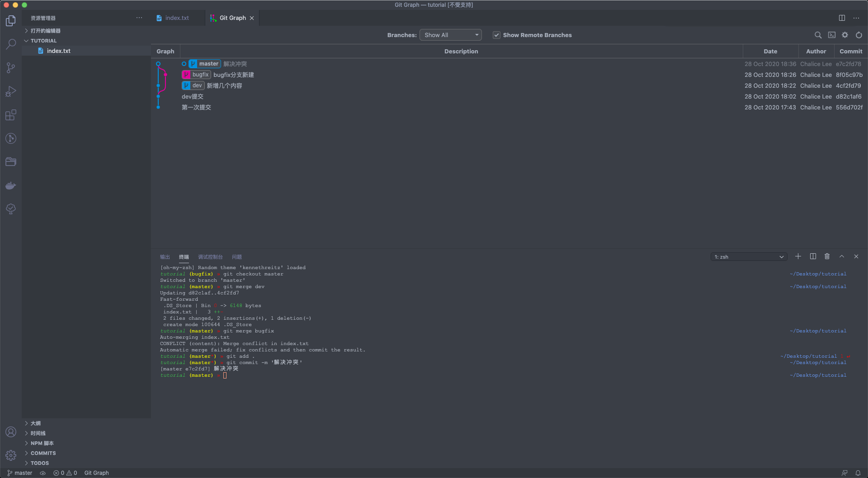This screenshot has height=478, width=868.
Task: Open the Extensions view
Action: 11,115
